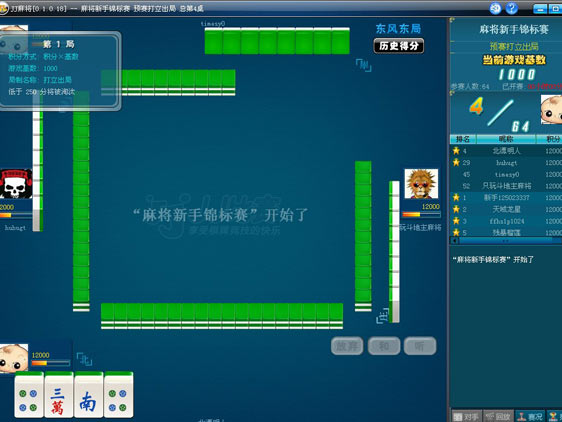The image size is (562, 422).
Task: Switch to the 回放 replay tab
Action: click(x=499, y=417)
